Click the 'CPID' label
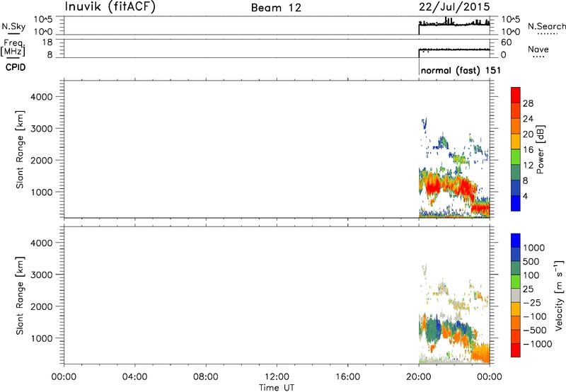The width and height of the screenshot is (566, 392). click(x=16, y=67)
